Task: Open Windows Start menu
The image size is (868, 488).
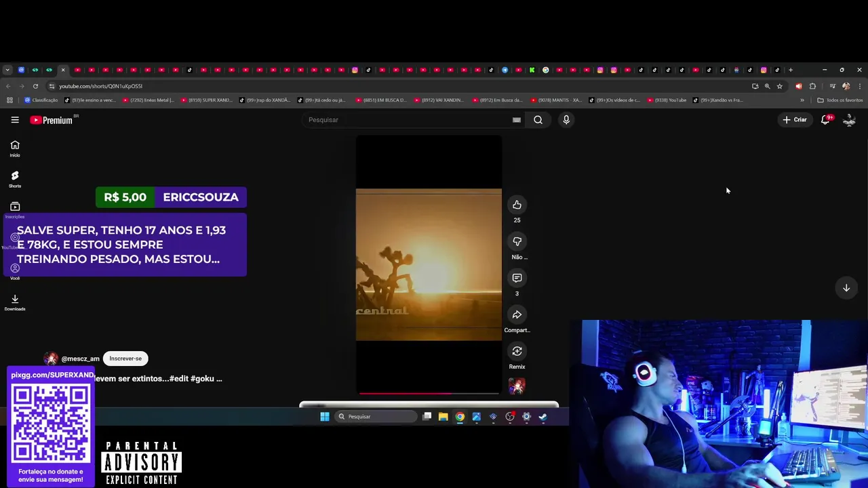Action: coord(325,417)
